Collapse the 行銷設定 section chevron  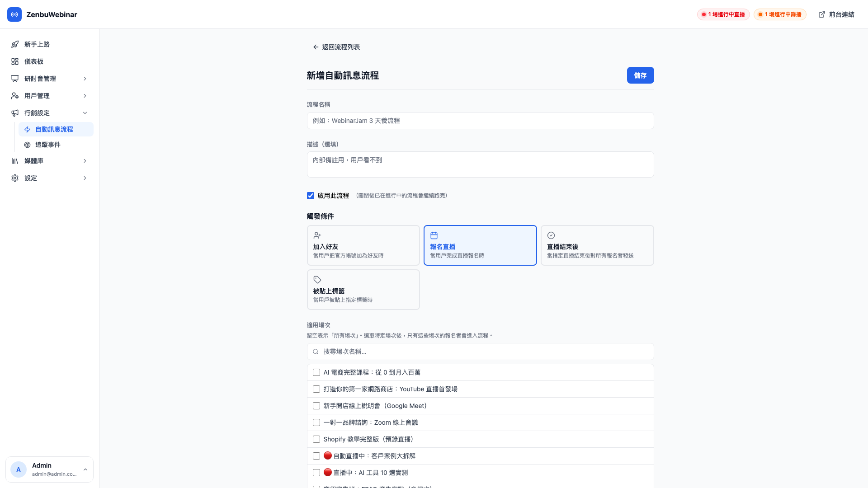85,113
